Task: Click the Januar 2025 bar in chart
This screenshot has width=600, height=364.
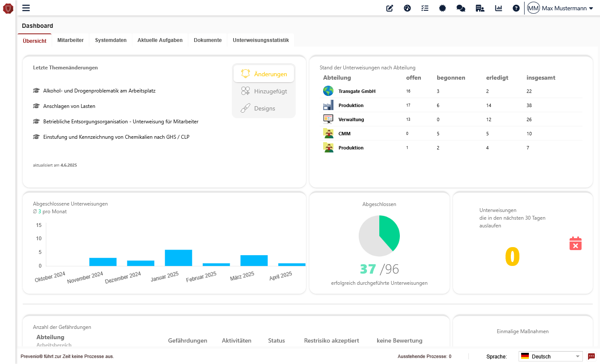Action: (x=178, y=258)
